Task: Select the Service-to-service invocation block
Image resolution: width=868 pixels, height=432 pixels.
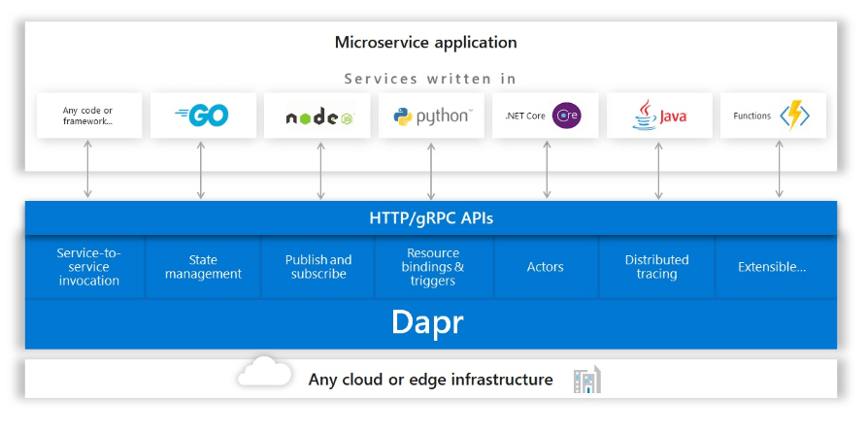Action: tap(88, 267)
